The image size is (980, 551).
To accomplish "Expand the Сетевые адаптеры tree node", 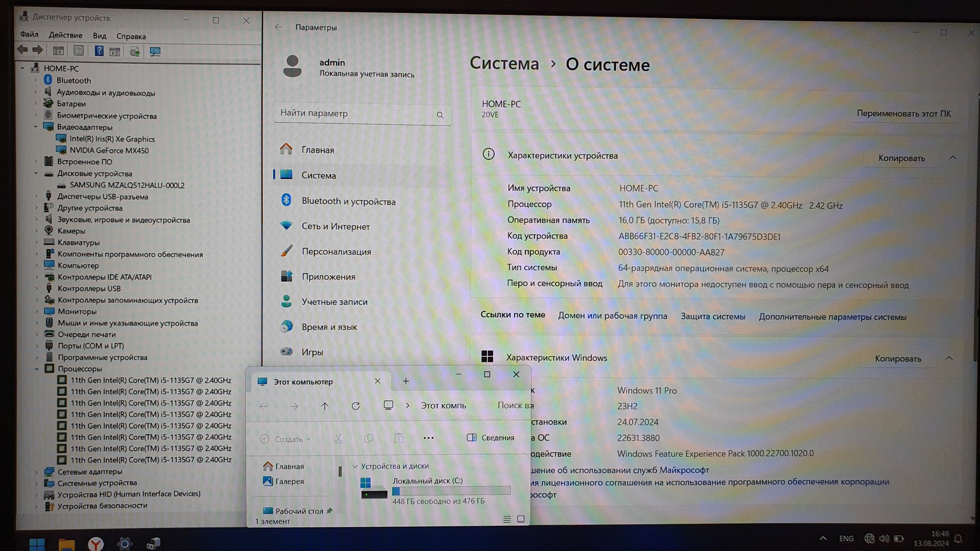I will point(37,472).
